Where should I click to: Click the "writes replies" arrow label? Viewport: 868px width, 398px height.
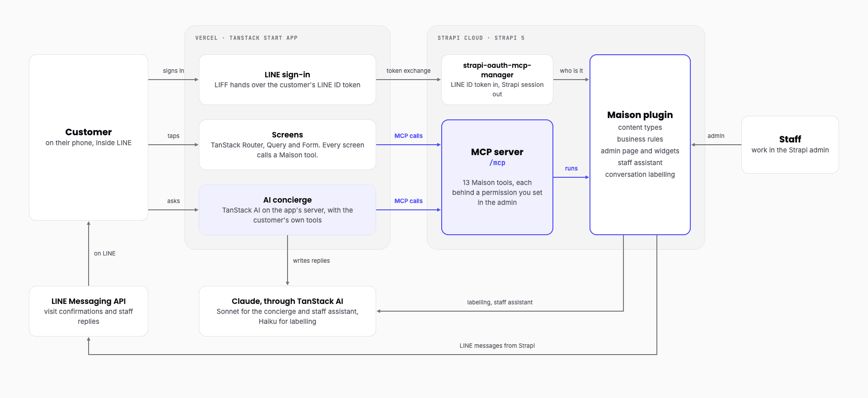(x=311, y=261)
